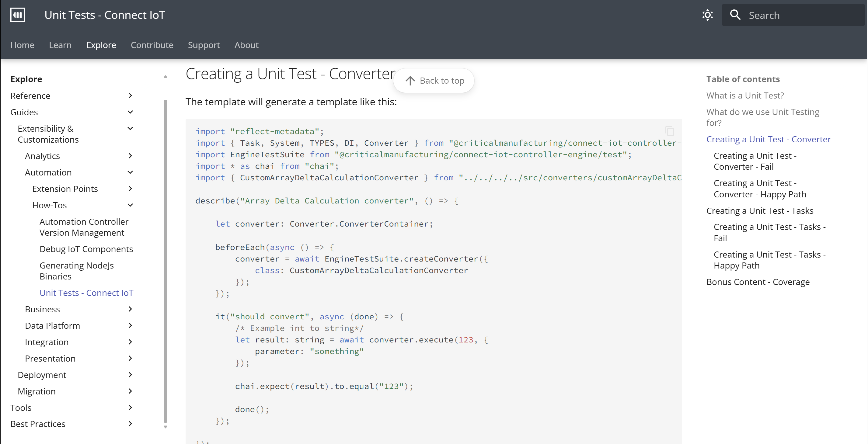The image size is (868, 444).
Task: Open the Data Platform sidebar item
Action: click(53, 326)
